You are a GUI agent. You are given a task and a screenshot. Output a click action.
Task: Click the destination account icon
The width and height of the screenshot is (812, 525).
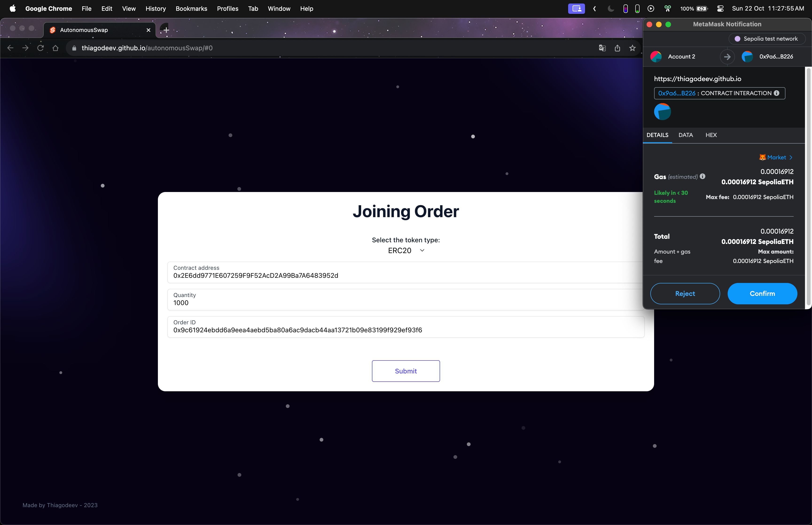click(x=747, y=56)
